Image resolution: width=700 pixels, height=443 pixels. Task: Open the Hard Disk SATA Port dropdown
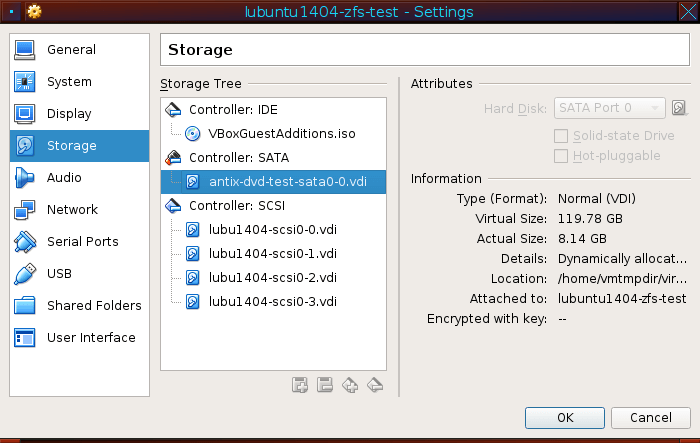(610, 108)
